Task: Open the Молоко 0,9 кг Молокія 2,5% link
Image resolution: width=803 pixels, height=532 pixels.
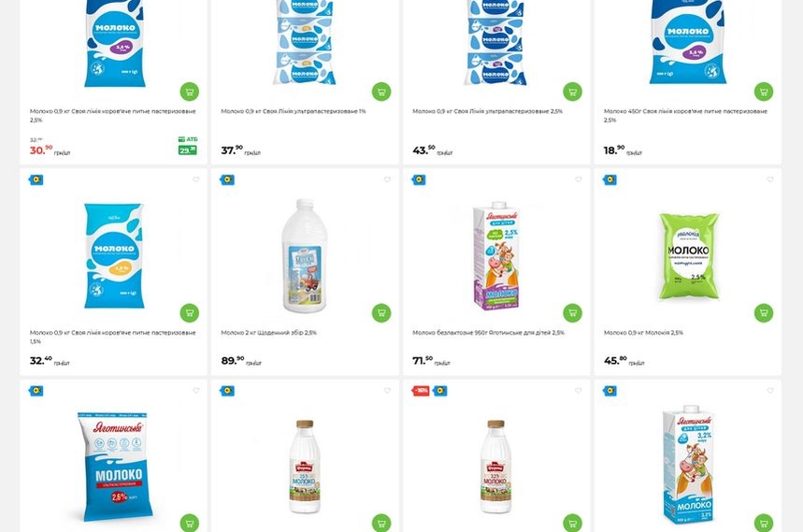Action: [x=643, y=333]
